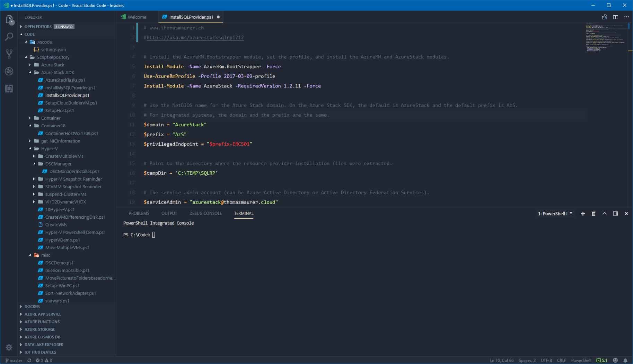Switch to the Problems panel tab

[139, 213]
